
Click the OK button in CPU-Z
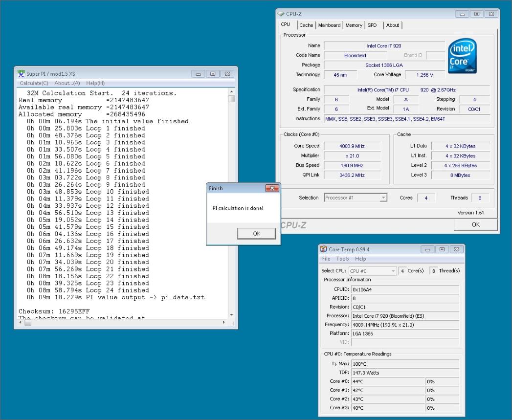coord(476,225)
